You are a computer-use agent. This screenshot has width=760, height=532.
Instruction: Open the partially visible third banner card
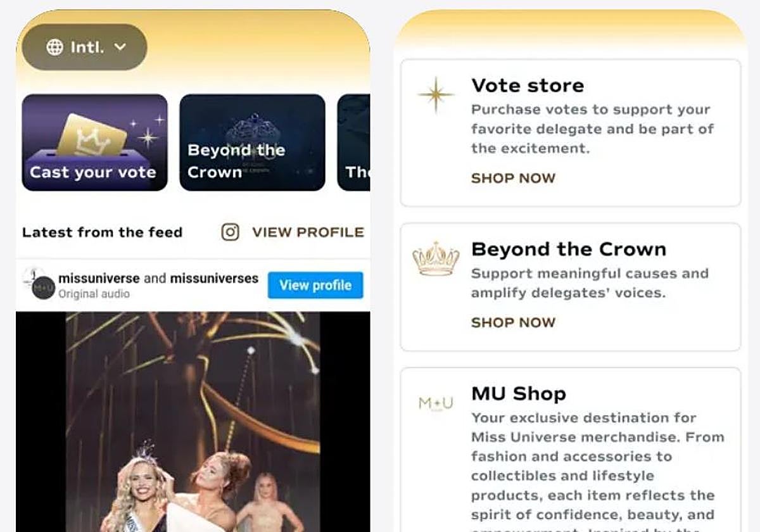(x=353, y=142)
